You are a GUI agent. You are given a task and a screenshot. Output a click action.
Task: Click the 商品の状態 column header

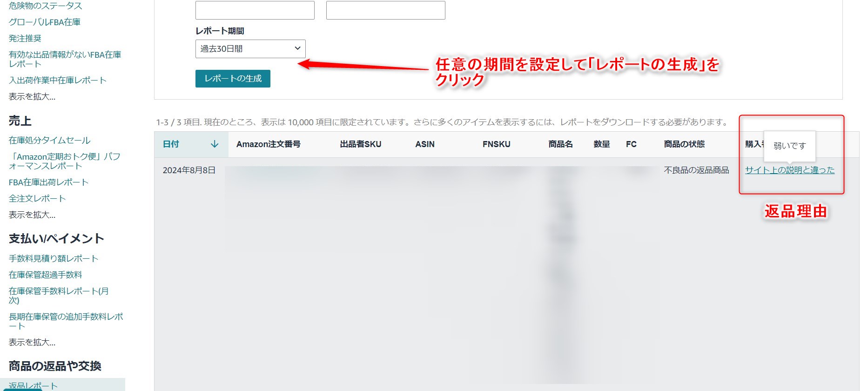(x=684, y=144)
